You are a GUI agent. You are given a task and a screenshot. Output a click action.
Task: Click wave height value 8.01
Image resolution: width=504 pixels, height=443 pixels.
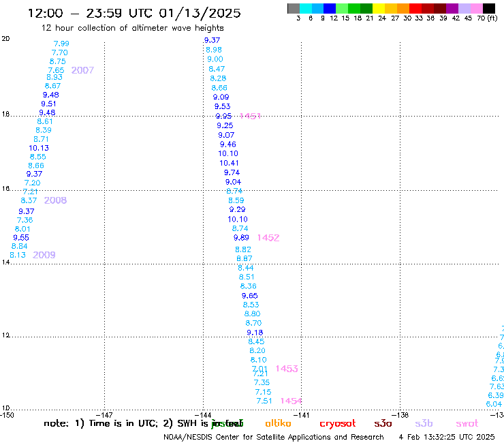pos(22,229)
